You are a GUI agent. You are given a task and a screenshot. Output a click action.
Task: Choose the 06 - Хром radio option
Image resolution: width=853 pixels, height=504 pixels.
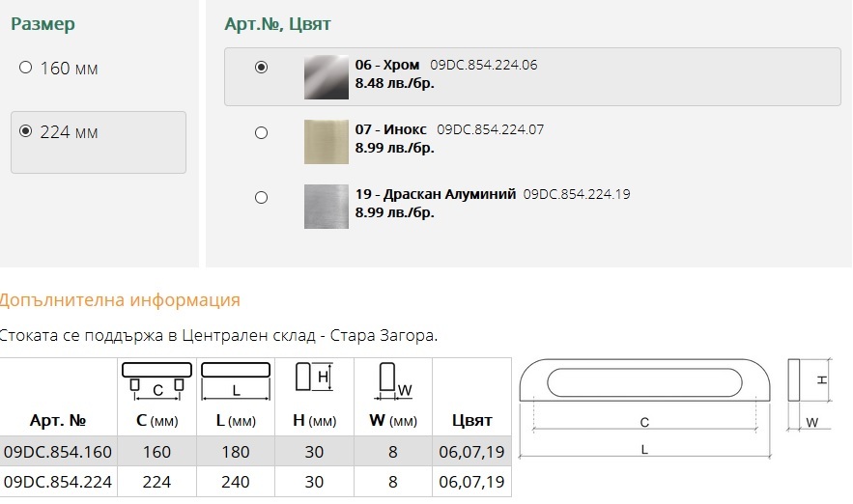(261, 67)
